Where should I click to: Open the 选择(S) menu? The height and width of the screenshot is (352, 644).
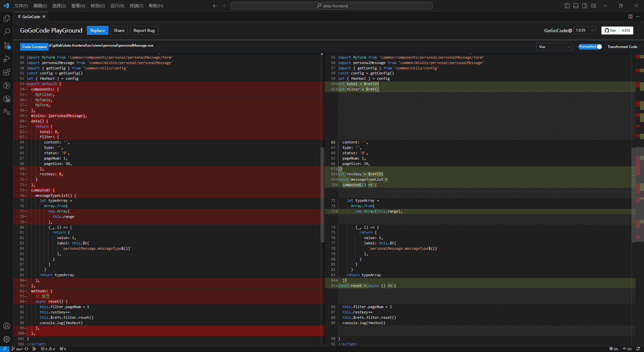(59, 6)
